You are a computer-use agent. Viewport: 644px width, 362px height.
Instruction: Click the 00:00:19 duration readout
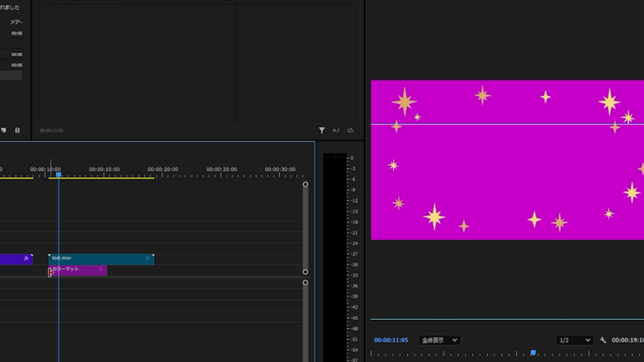pyautogui.click(x=628, y=340)
